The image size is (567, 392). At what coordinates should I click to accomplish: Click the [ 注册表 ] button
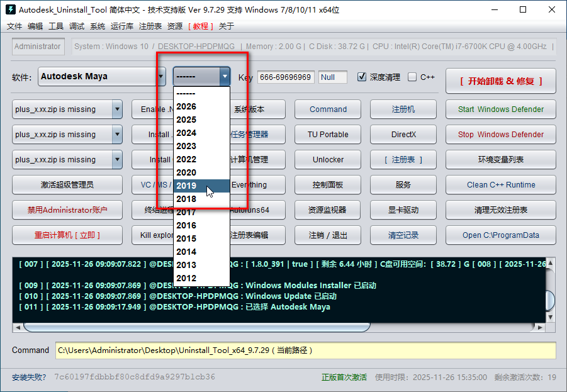[x=403, y=159]
